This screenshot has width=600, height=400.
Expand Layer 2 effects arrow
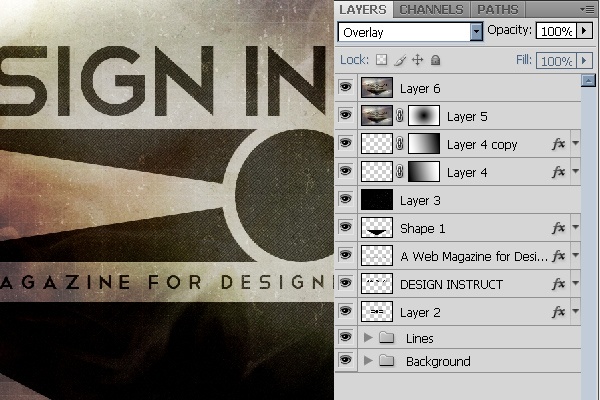point(576,311)
